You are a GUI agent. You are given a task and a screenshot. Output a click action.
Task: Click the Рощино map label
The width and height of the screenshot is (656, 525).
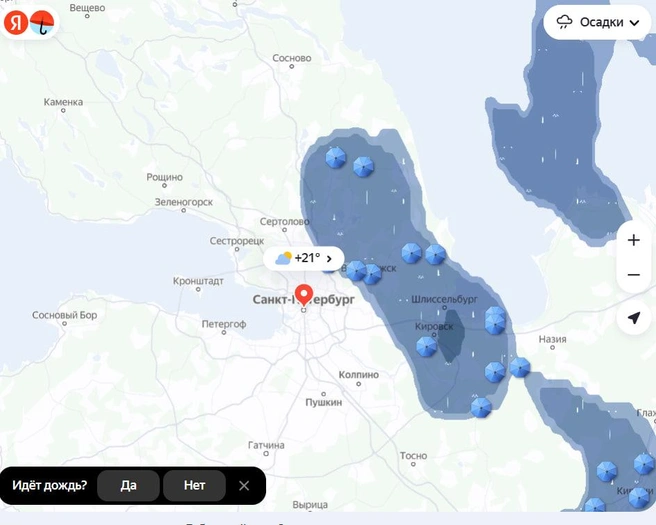coord(164,177)
